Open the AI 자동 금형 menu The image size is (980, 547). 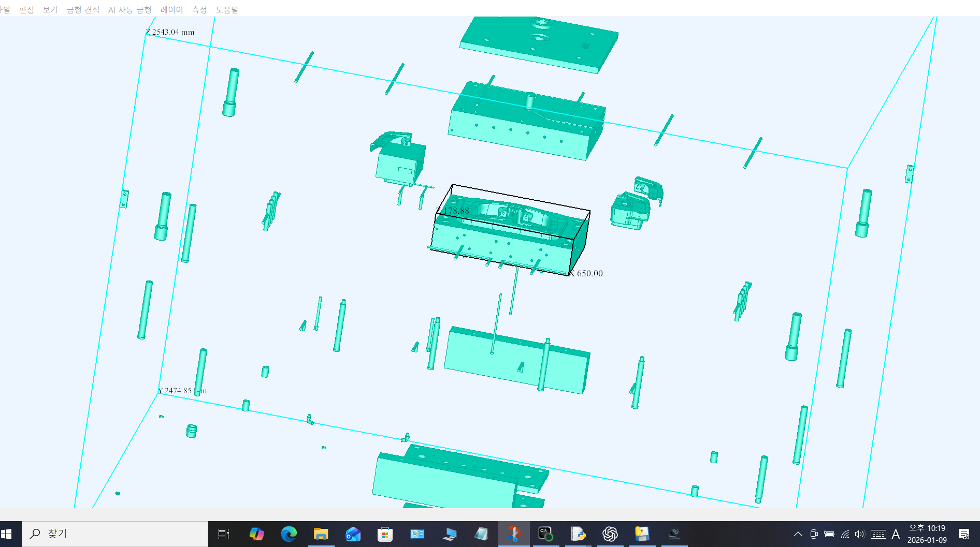129,9
